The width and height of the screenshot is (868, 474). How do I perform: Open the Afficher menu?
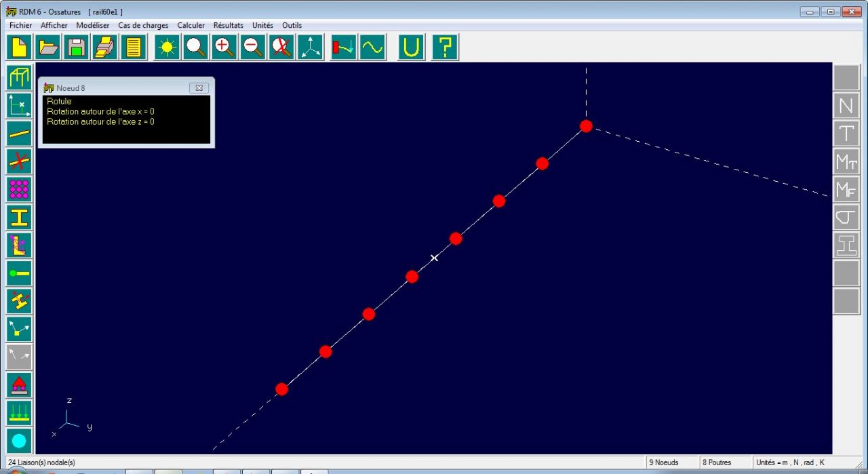coord(54,25)
